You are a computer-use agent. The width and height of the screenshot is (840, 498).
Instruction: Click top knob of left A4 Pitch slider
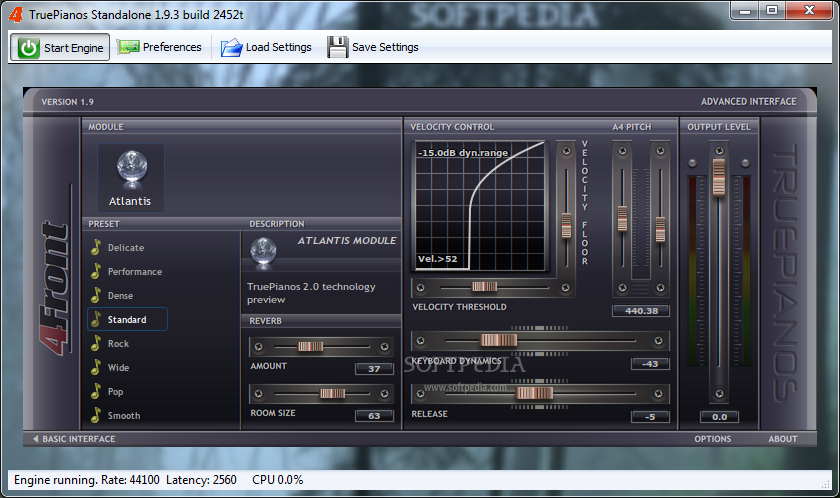(622, 151)
